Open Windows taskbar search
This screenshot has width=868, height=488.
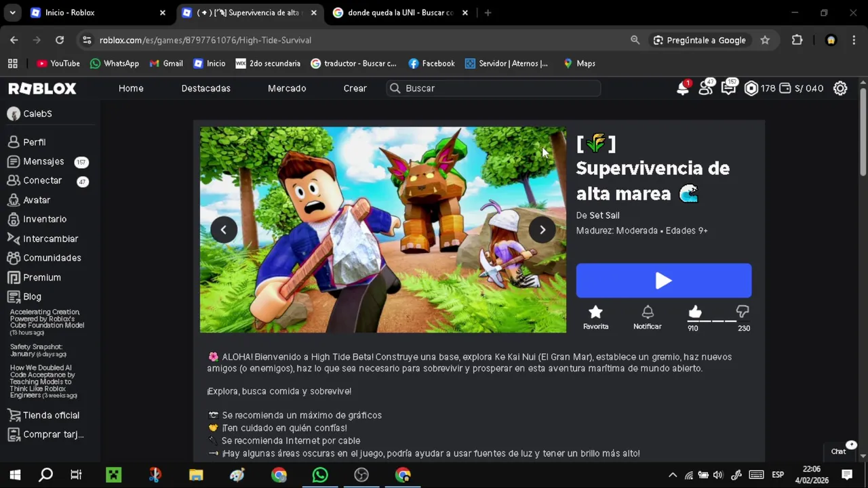coord(45,475)
